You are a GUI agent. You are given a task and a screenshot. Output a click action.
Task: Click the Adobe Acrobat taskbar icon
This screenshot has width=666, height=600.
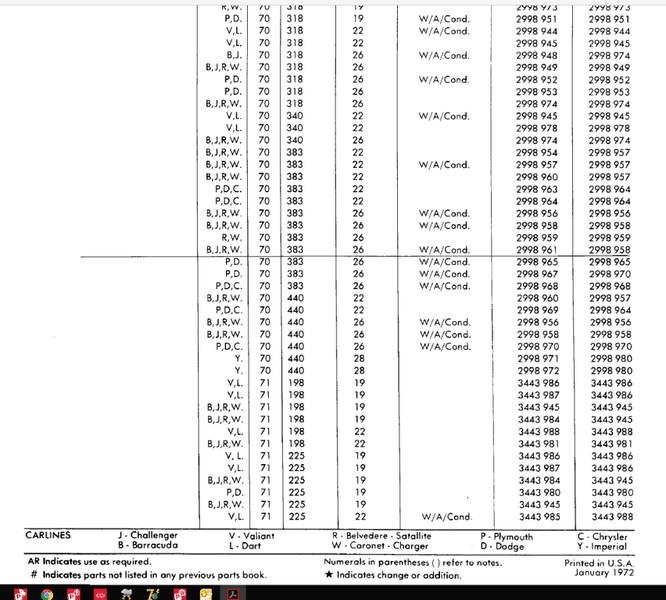point(234,593)
